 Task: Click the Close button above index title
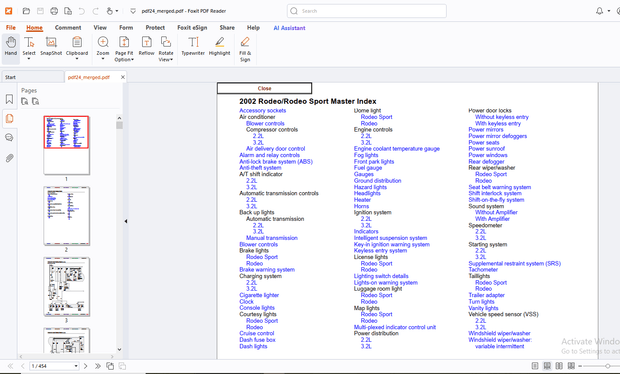[265, 88]
